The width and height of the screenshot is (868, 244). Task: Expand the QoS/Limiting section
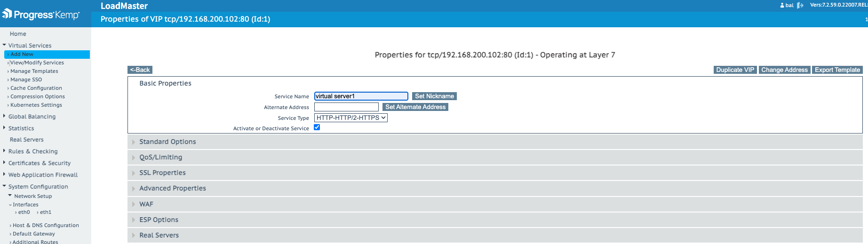[160, 157]
